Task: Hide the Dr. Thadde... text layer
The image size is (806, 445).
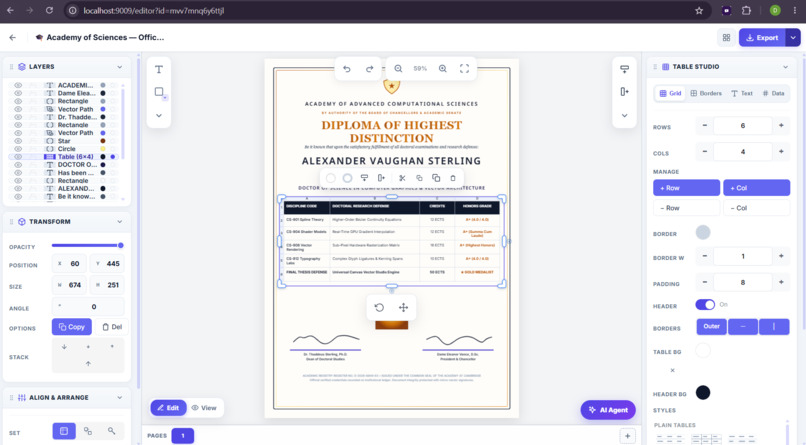Action: [x=18, y=117]
